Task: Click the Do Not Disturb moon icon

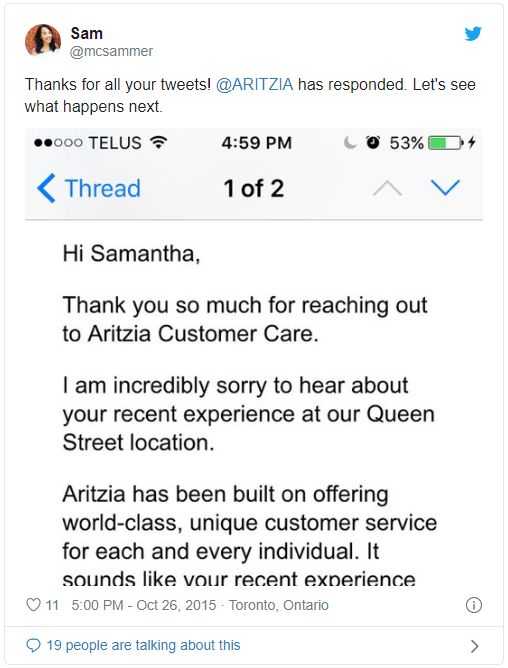Action: point(350,143)
